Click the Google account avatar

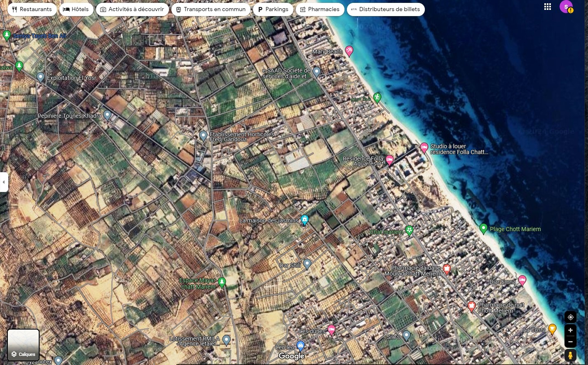(566, 7)
